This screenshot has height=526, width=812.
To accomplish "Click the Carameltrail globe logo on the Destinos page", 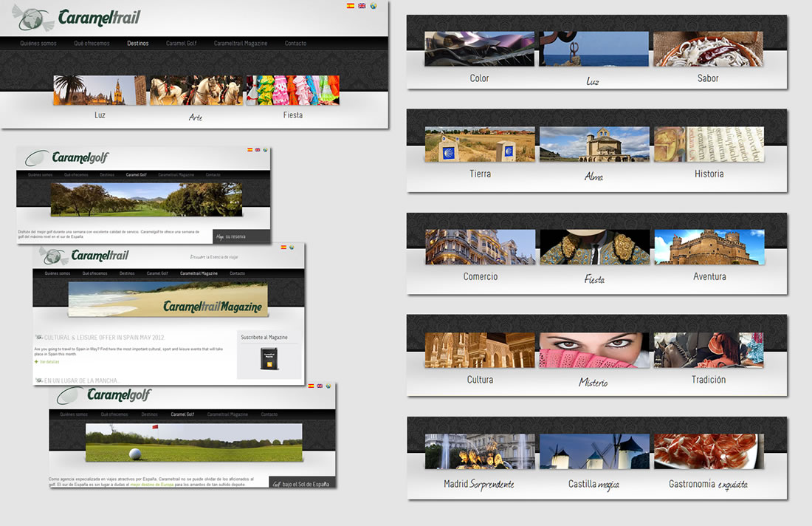I will pyautogui.click(x=32, y=18).
